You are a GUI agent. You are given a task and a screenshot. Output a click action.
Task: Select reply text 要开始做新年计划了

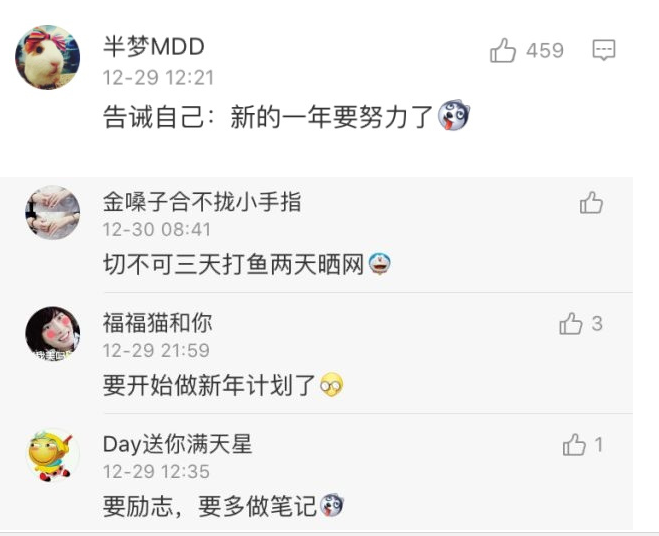(x=209, y=385)
